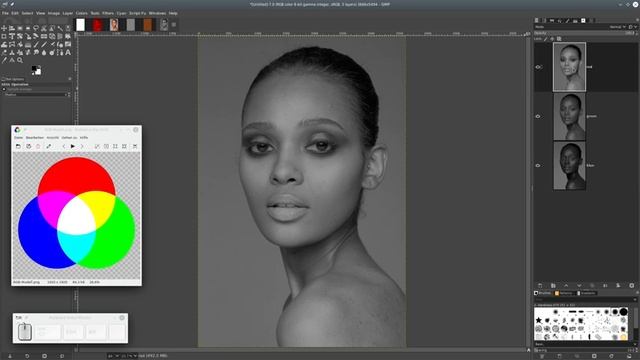The height and width of the screenshot is (360, 640).
Task: Select the blue layer thumbnail
Action: point(569,165)
